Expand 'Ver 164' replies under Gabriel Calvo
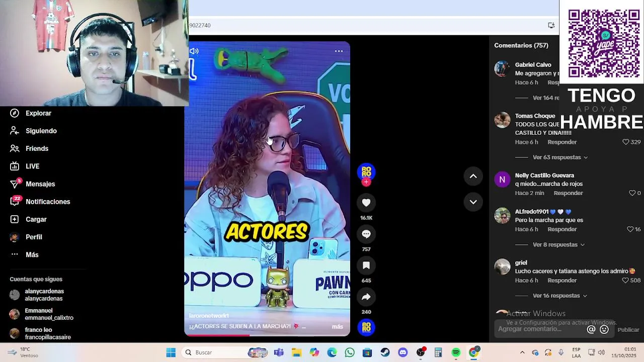This screenshot has width=644, height=362. [545, 98]
